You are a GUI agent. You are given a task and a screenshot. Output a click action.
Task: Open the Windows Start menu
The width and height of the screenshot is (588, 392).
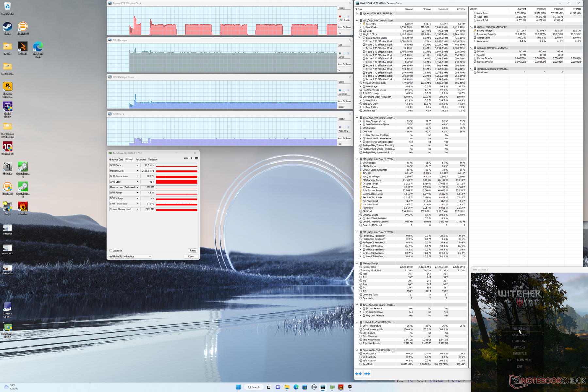tap(238, 387)
